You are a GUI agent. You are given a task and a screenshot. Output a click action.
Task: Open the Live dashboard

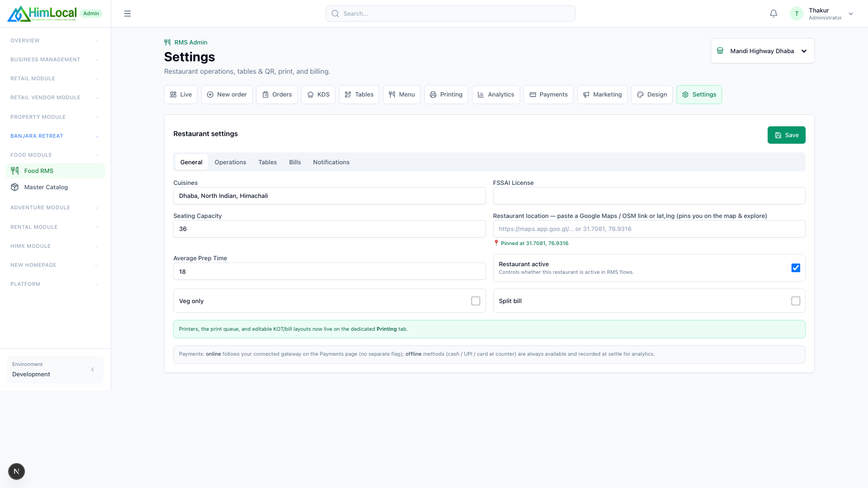181,94
